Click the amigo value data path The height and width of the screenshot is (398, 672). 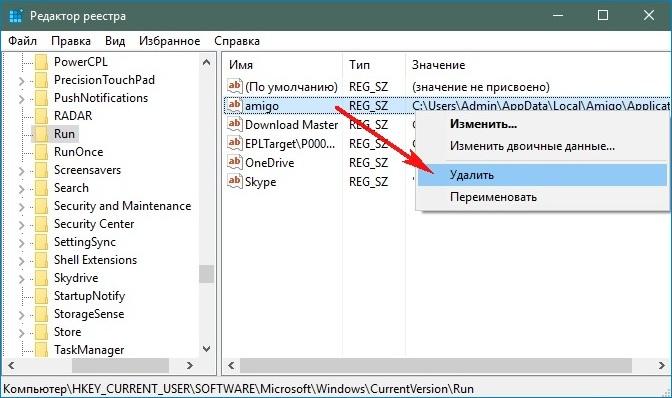[541, 105]
